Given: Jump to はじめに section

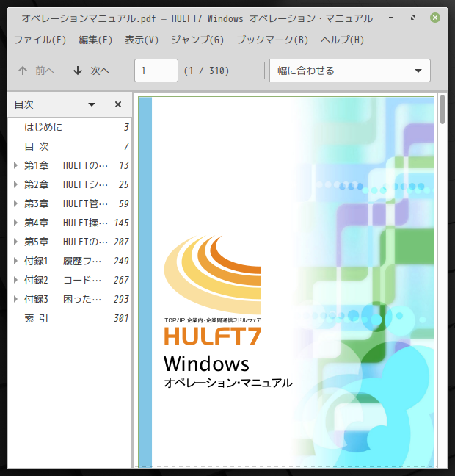Looking at the screenshot, I should [x=70, y=127].
